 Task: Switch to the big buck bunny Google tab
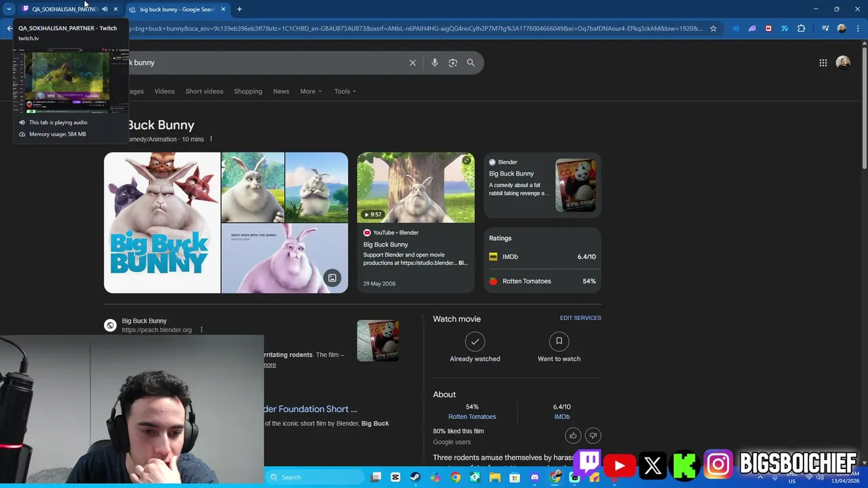[176, 9]
